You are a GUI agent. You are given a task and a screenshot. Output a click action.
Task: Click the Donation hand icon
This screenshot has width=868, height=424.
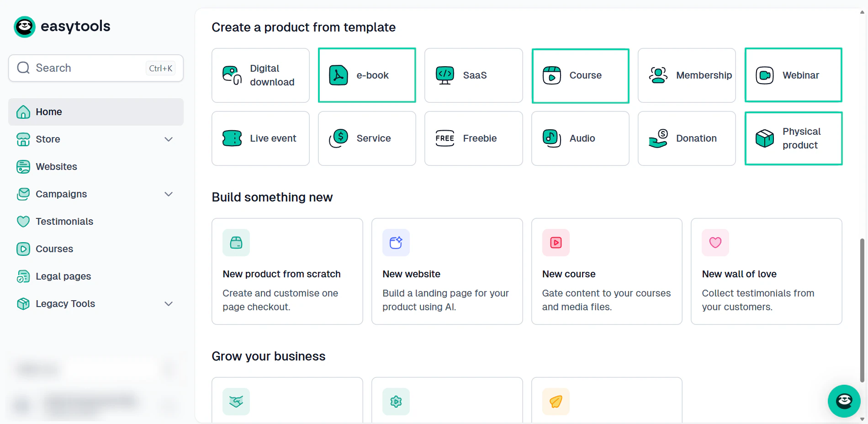coord(658,138)
